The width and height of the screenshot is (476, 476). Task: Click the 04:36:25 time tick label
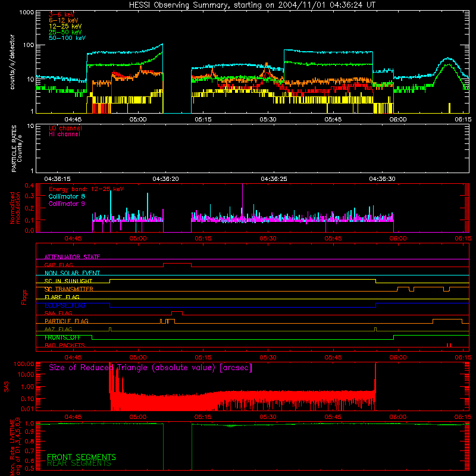click(x=274, y=179)
